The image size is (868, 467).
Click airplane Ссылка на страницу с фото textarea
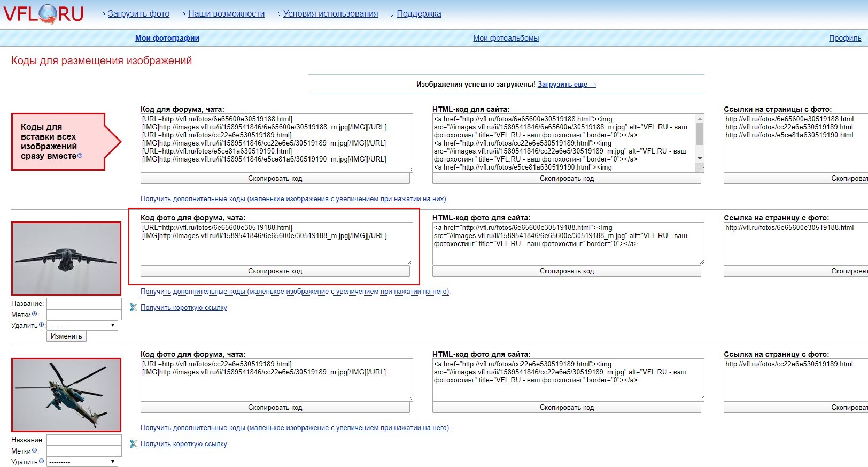pyautogui.click(x=796, y=243)
